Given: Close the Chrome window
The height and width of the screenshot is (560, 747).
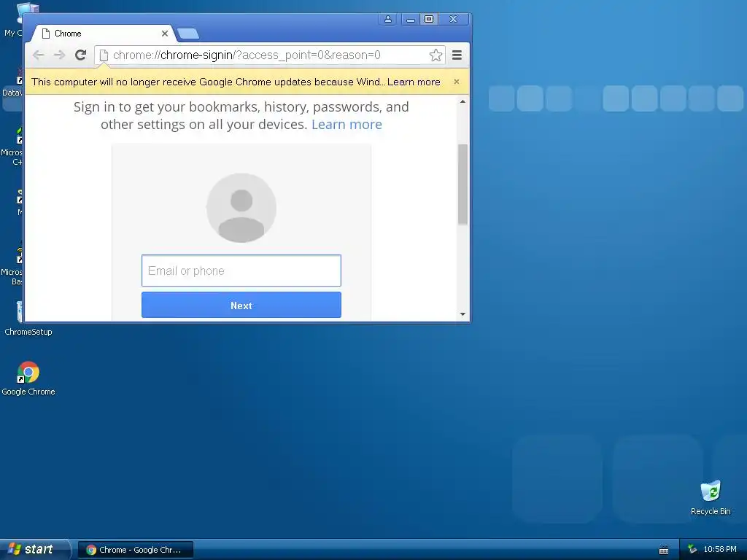Looking at the screenshot, I should point(454,19).
